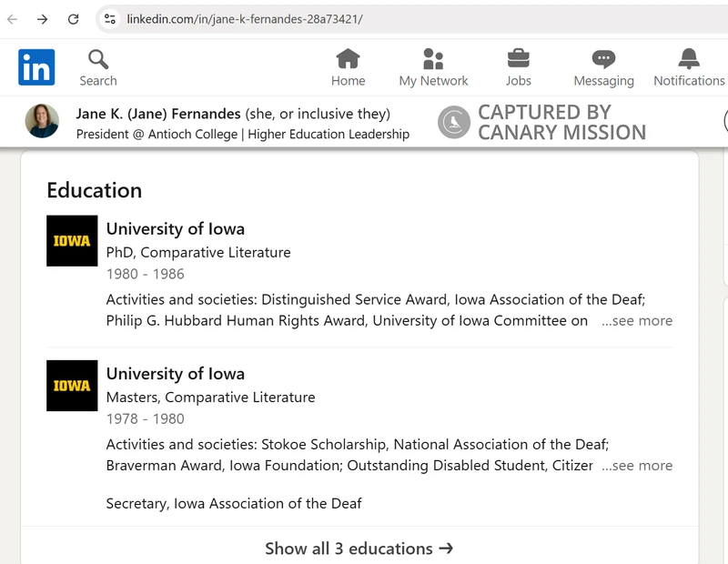Image resolution: width=728 pixels, height=564 pixels.
Task: Open Messaging speech bubble icon
Action: (x=603, y=59)
